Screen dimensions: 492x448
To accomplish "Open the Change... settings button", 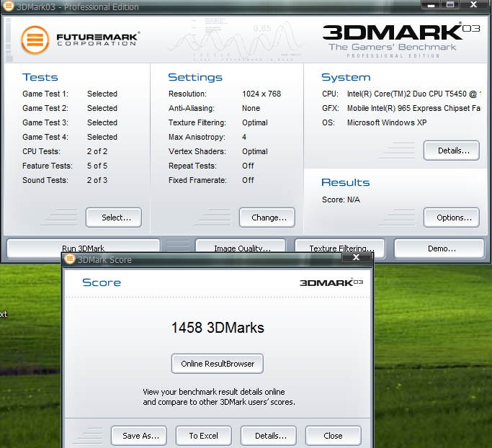I will pos(267,218).
